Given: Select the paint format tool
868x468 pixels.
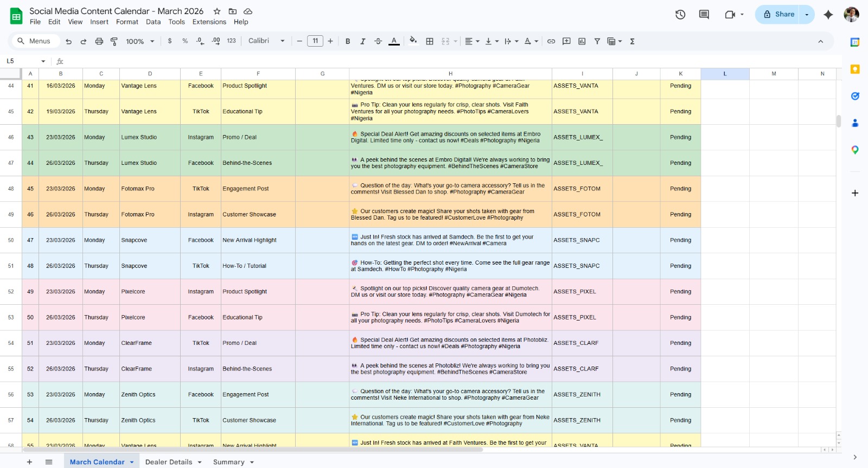Looking at the screenshot, I should coord(114,41).
